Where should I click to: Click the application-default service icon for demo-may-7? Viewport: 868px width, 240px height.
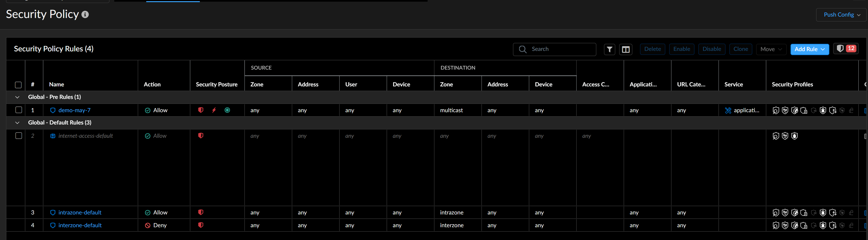728,110
